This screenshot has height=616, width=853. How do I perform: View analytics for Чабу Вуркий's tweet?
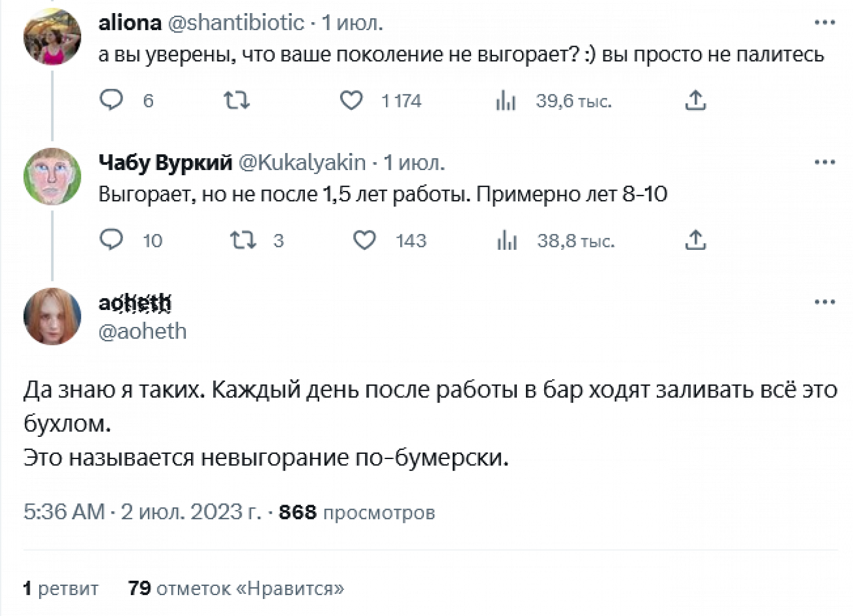point(507,241)
